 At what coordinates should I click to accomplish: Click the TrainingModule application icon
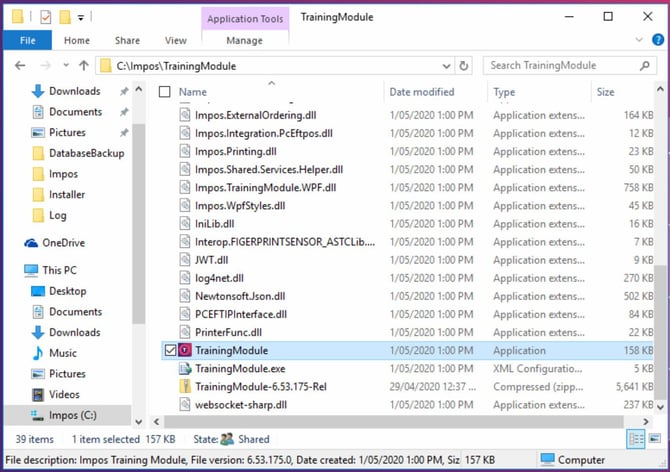185,350
